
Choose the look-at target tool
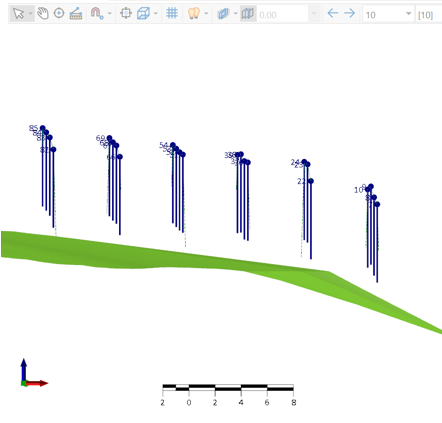[x=59, y=13]
